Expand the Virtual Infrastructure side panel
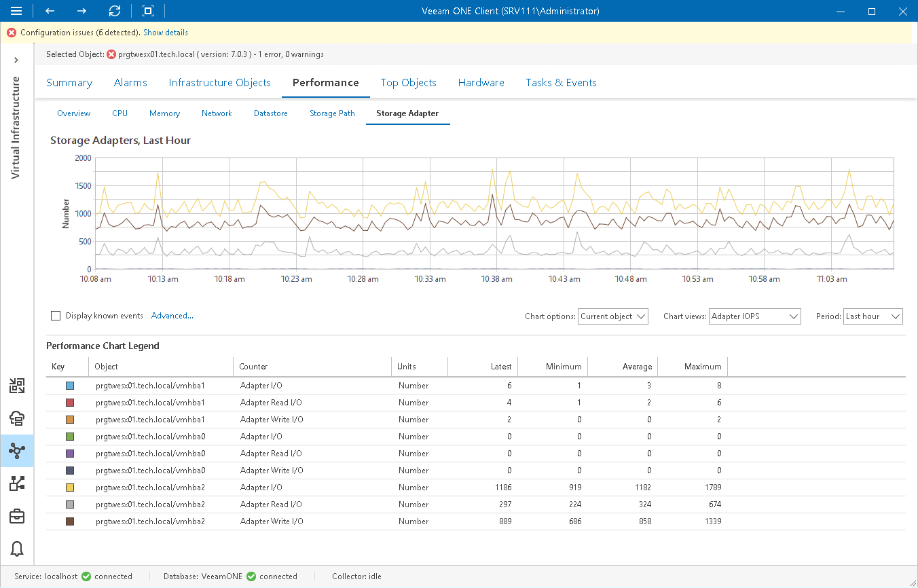Viewport: 918px width, 588px height. tap(16, 60)
